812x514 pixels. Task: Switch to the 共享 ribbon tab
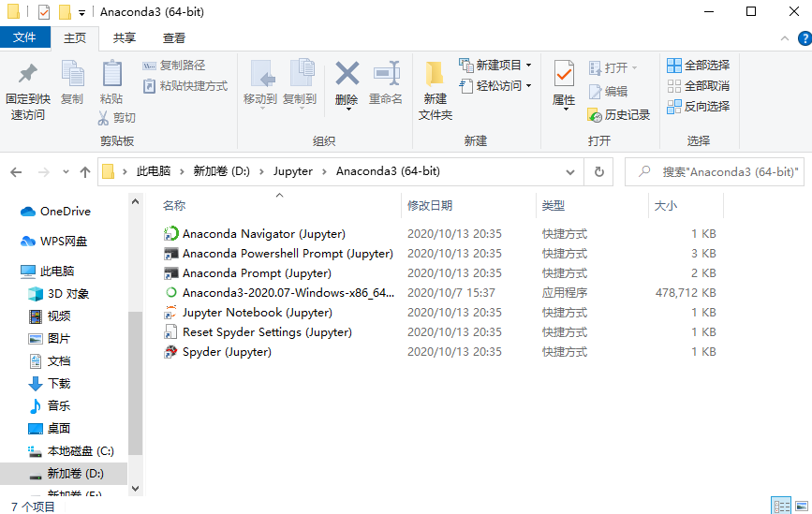pos(125,37)
